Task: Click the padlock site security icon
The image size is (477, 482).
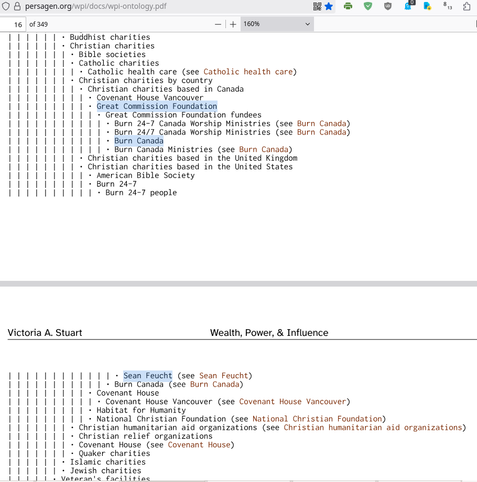Action: (x=17, y=6)
